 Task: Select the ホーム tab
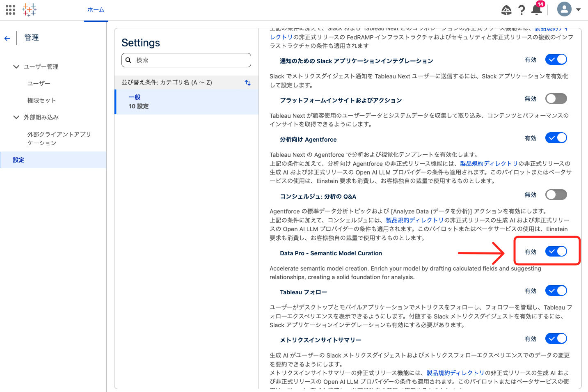[x=96, y=9]
